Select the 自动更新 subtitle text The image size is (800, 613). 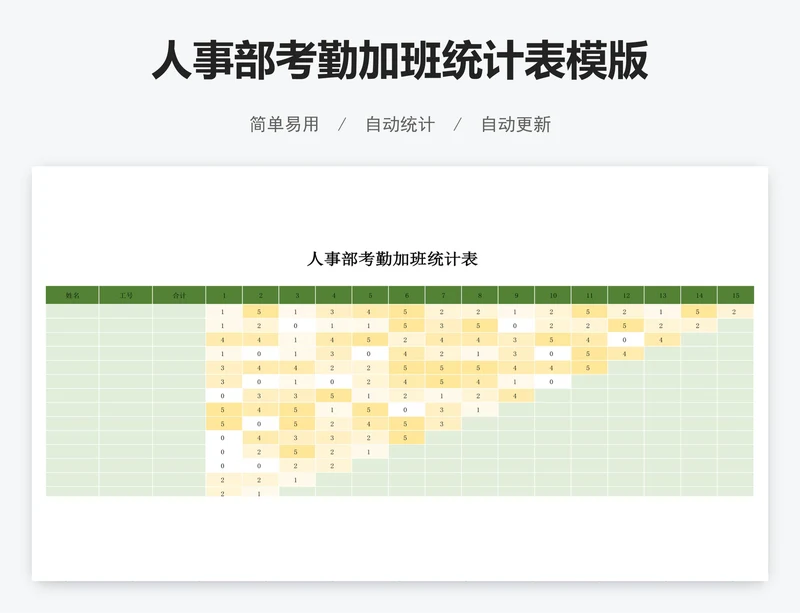point(516,125)
